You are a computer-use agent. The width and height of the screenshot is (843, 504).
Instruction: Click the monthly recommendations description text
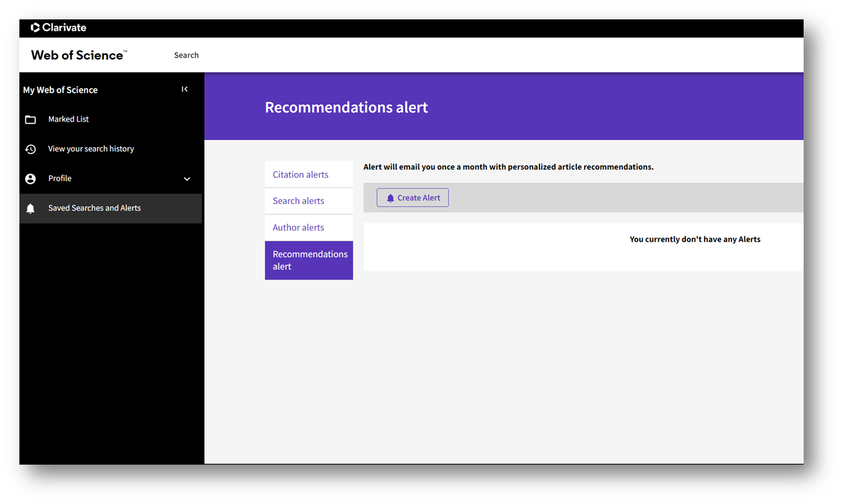coord(508,167)
